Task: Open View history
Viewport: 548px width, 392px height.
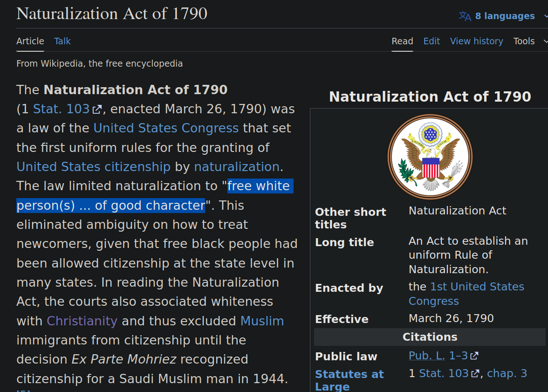Action: click(476, 41)
